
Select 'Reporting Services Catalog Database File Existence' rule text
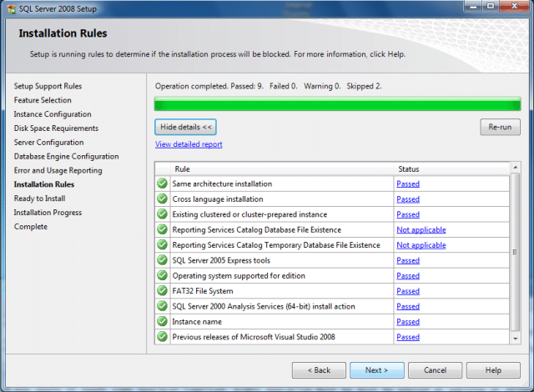click(x=257, y=229)
